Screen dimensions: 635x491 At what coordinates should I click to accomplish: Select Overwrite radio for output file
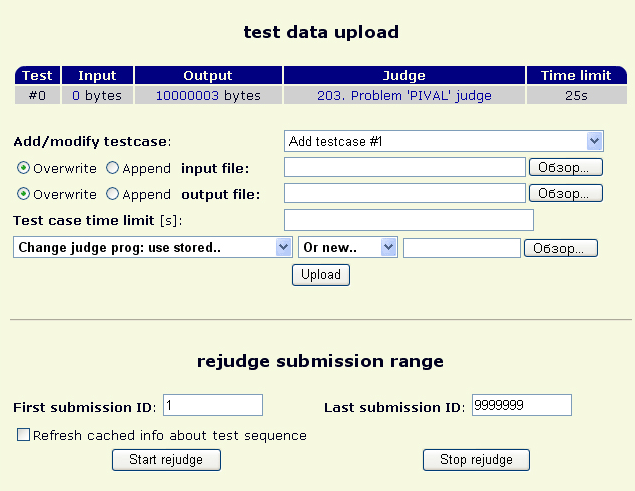(23, 194)
